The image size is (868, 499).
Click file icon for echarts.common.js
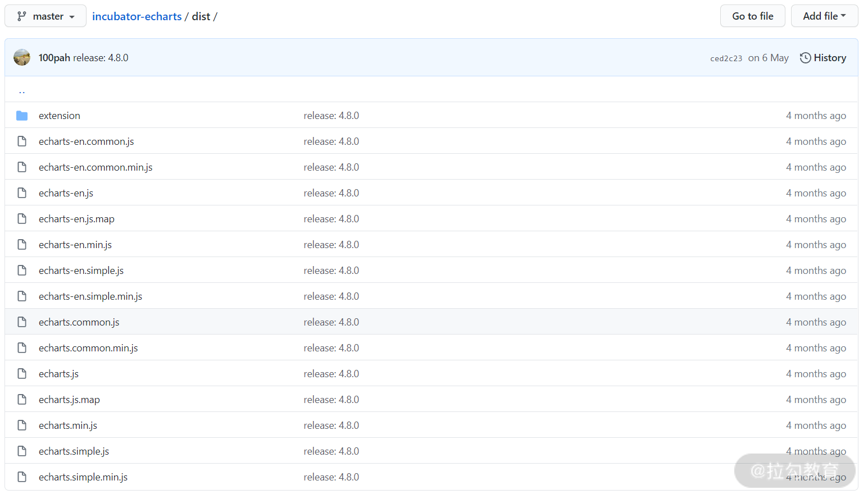point(22,322)
